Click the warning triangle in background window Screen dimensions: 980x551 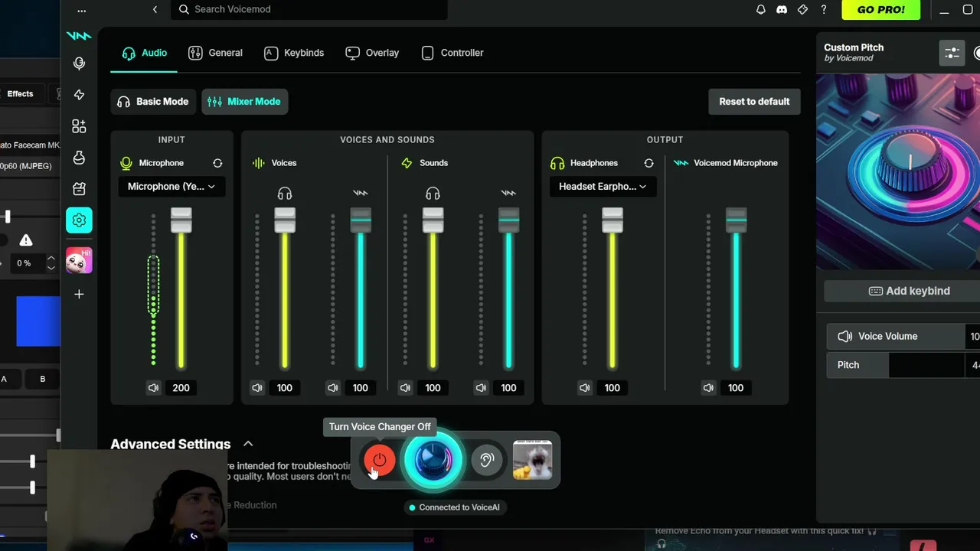click(x=26, y=240)
